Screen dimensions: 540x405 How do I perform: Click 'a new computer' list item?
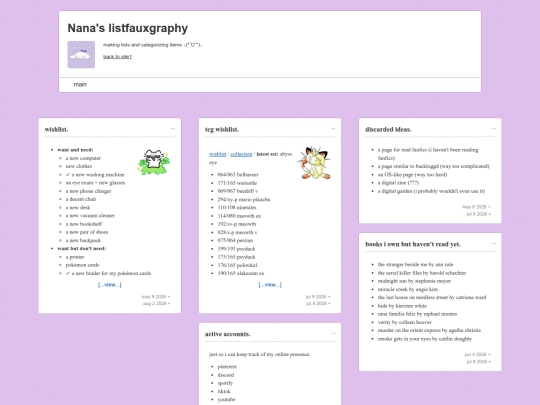83,158
